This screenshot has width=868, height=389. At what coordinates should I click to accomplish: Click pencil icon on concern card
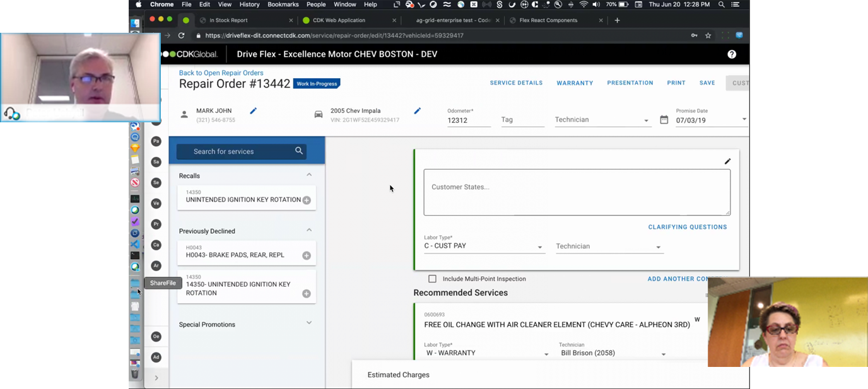[727, 161]
